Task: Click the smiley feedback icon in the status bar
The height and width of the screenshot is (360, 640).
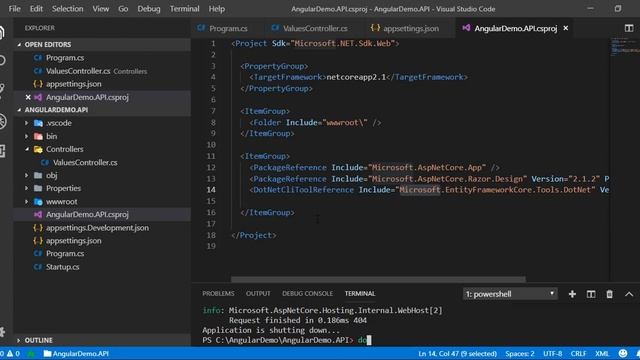Action: coord(622,353)
